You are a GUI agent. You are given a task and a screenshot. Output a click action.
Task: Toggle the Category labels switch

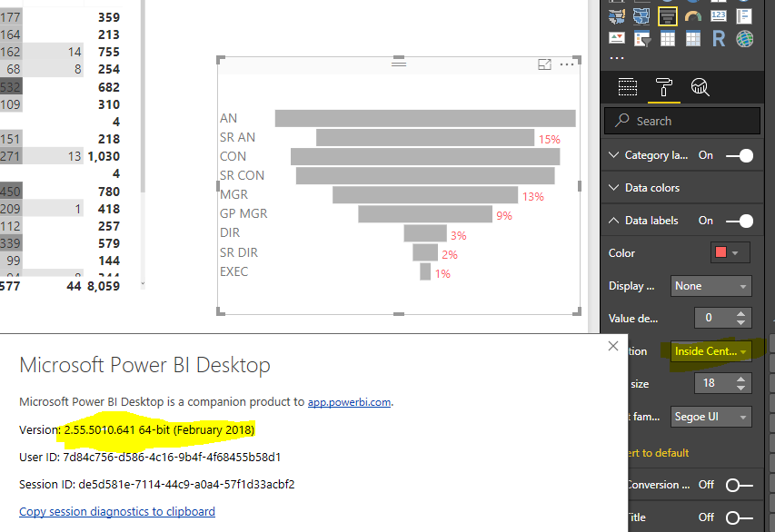click(740, 155)
